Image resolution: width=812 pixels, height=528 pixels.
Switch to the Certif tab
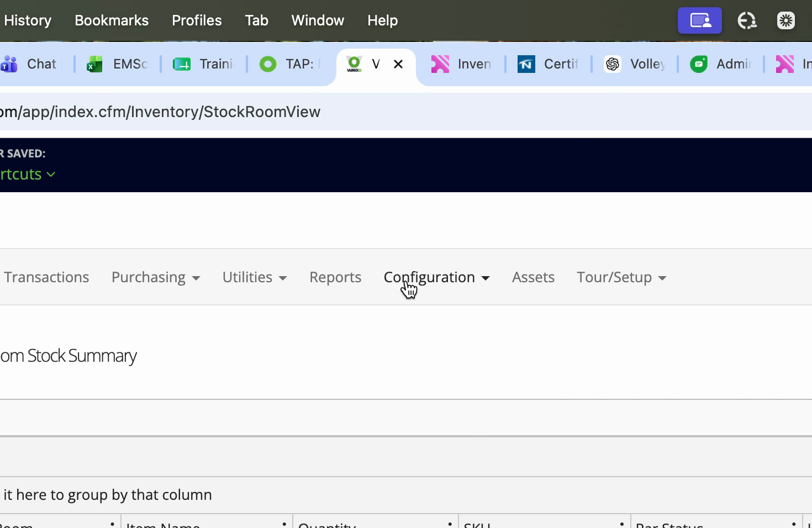(x=548, y=64)
